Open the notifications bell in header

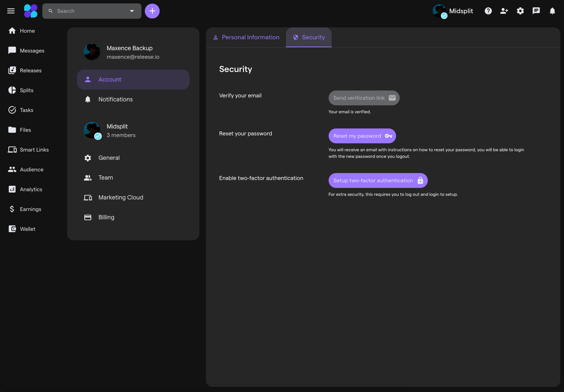552,11
